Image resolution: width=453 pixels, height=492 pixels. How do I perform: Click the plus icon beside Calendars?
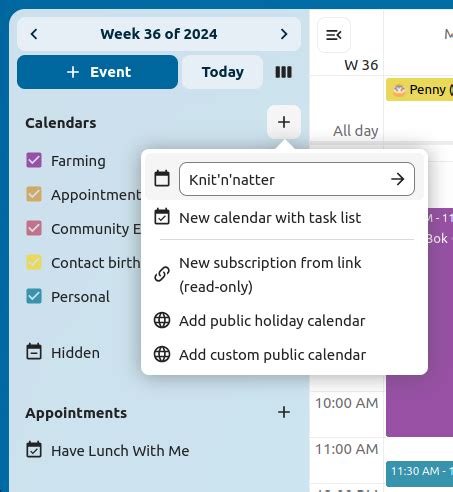284,122
